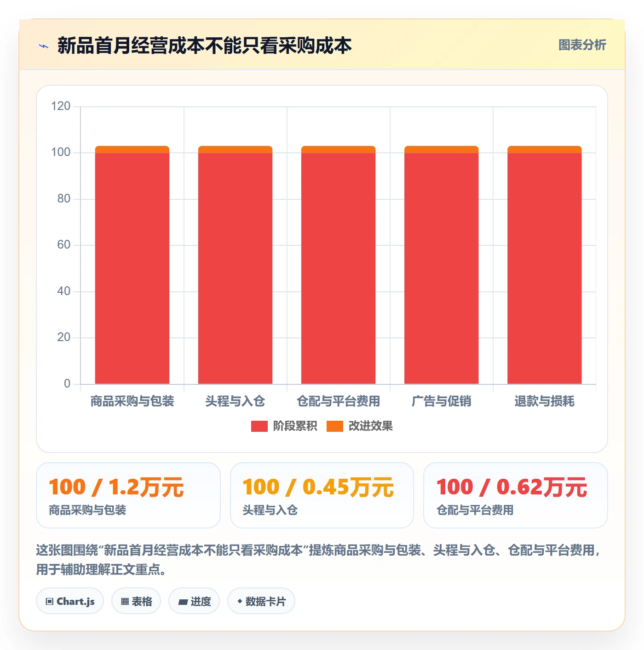Image resolution: width=644 pixels, height=650 pixels.
Task: Click the title 新品首月经营成本不能只看采购成本
Action: click(x=205, y=46)
